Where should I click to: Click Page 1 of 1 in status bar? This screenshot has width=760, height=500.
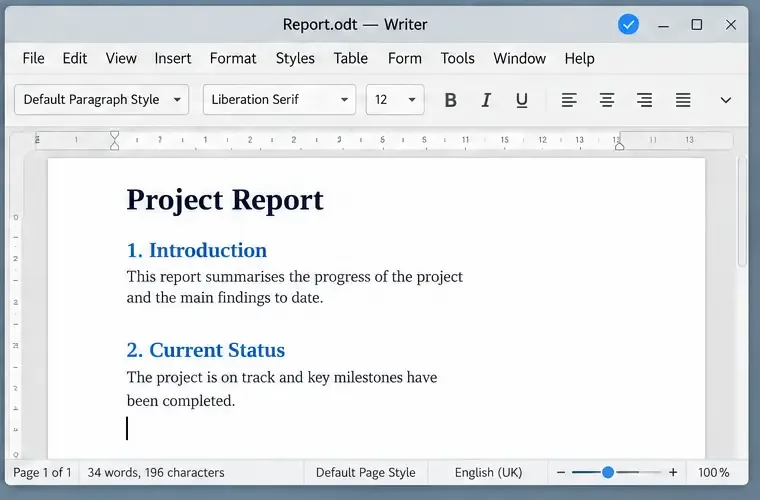pyautogui.click(x=42, y=472)
